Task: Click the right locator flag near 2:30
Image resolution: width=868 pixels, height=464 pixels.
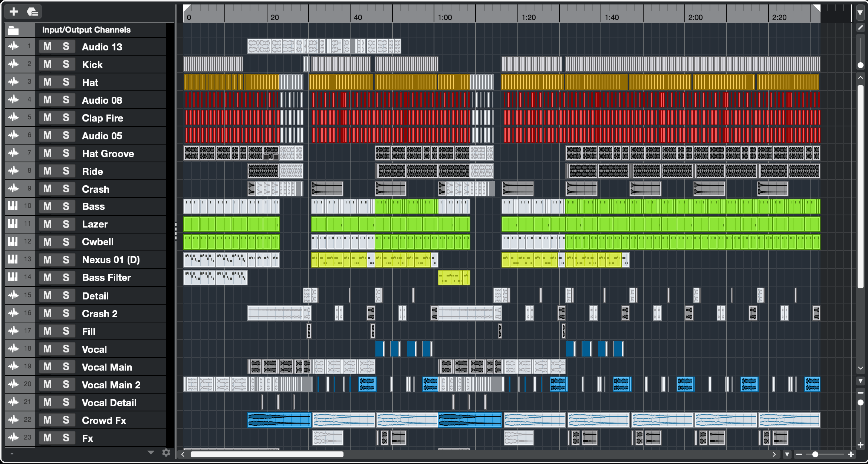Action: pos(817,9)
